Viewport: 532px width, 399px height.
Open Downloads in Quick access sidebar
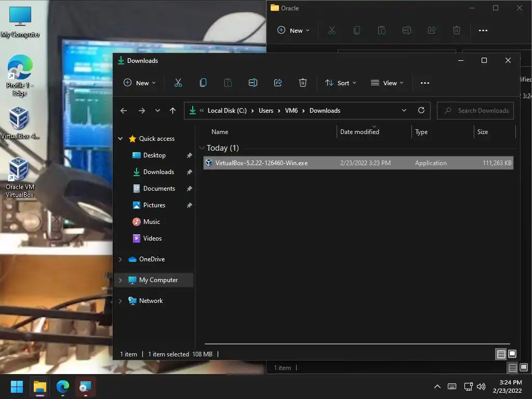[x=158, y=171]
